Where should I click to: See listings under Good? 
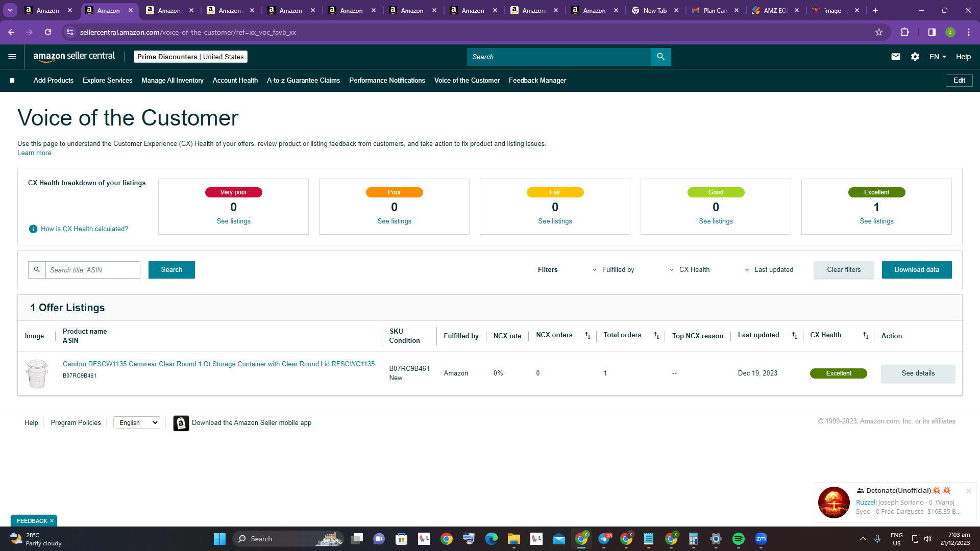[716, 221]
